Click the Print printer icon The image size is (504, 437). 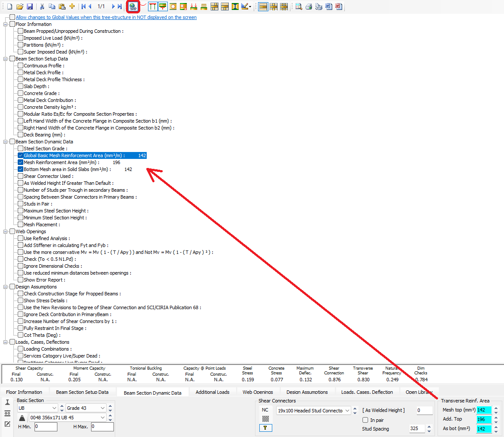[309, 6]
